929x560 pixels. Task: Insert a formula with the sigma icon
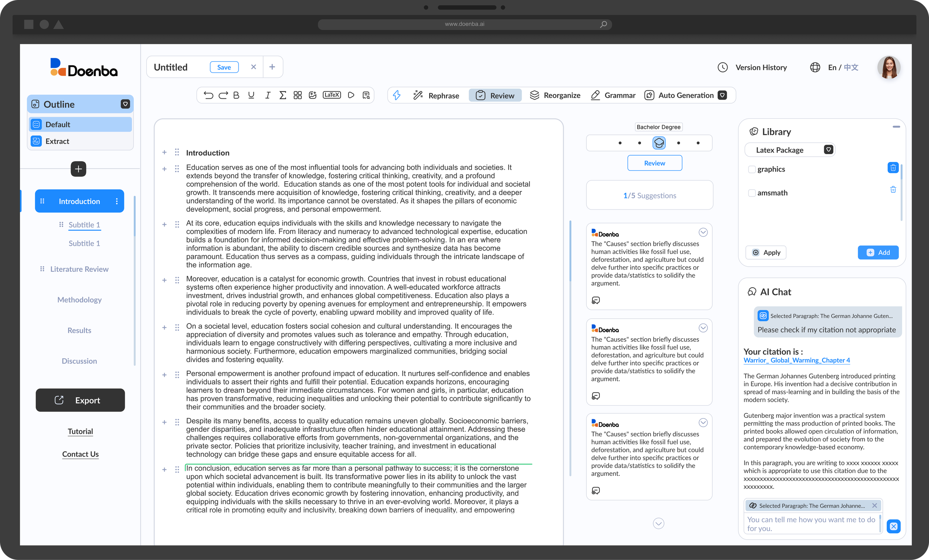282,95
